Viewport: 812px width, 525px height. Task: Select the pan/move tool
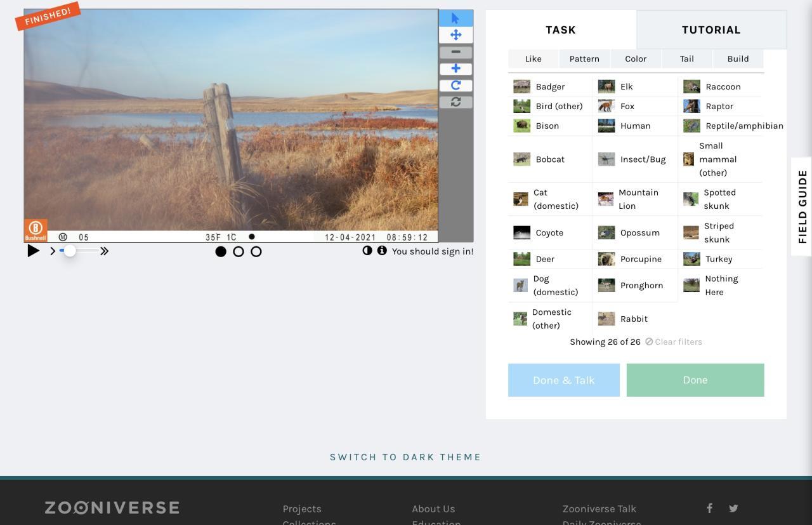pyautogui.click(x=455, y=35)
